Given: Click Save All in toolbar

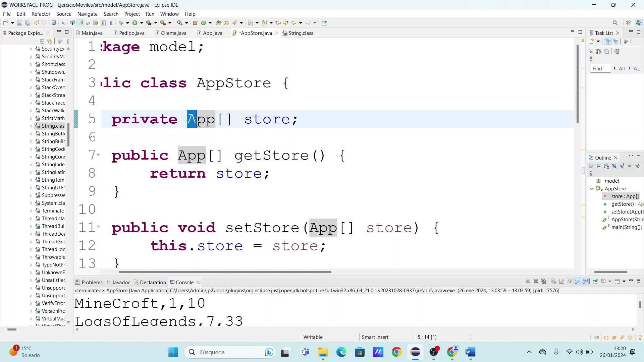Looking at the screenshot, I should [x=27, y=23].
